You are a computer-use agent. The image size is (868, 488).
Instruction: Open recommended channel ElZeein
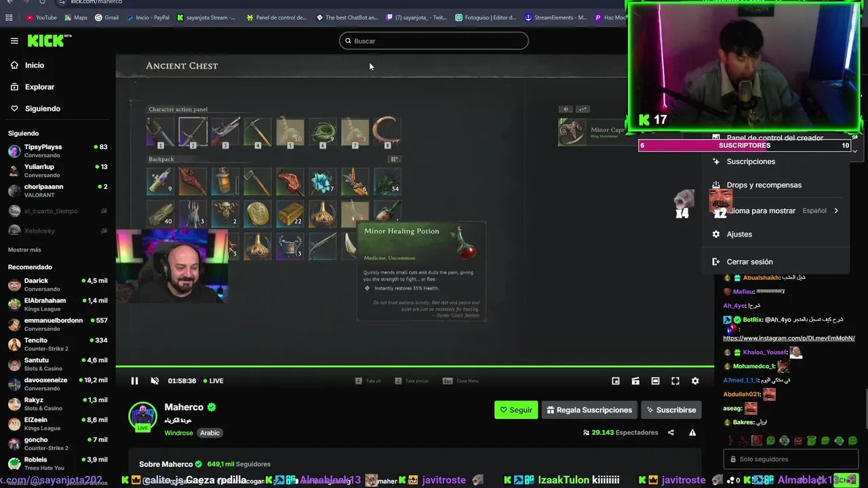tap(58, 424)
